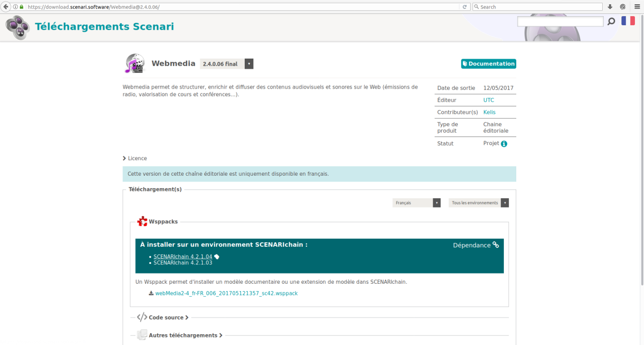Expand the Licence section

click(x=135, y=159)
